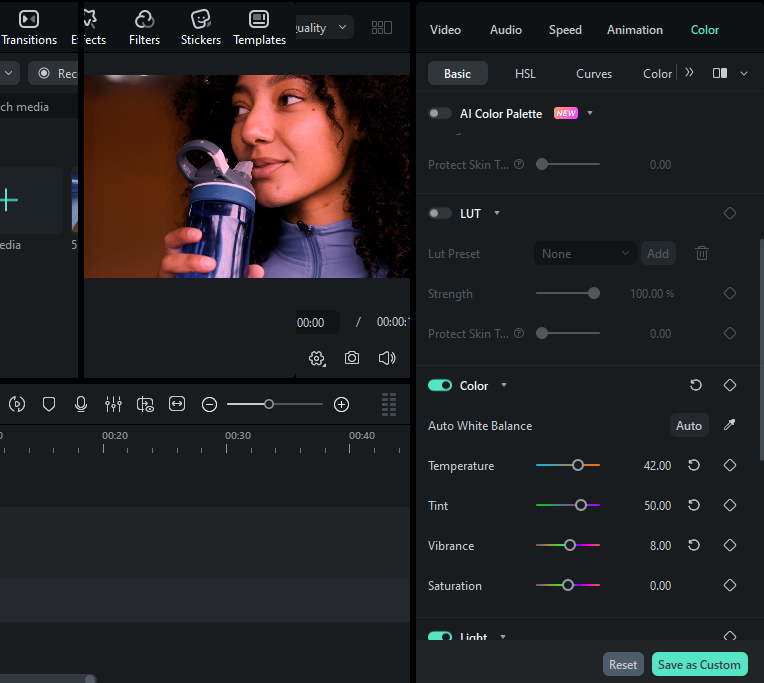The image size is (764, 683).
Task: Click the import media plus icon
Action: pos(8,200)
